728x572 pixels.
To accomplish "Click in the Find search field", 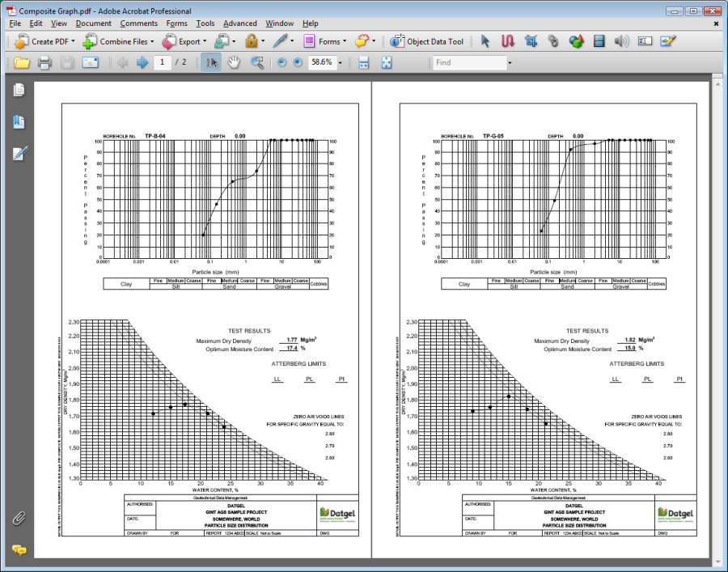I will pyautogui.click(x=468, y=63).
